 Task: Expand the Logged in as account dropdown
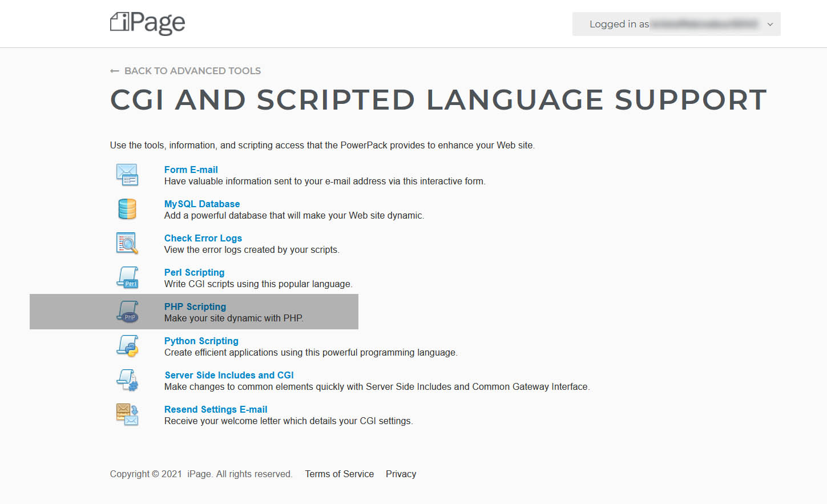point(676,24)
